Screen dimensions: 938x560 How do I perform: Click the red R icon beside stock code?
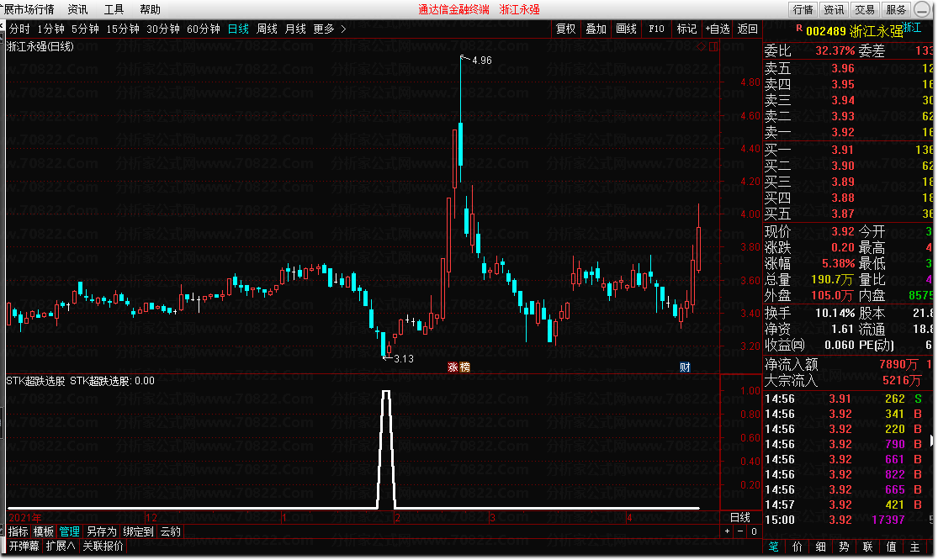(x=798, y=29)
